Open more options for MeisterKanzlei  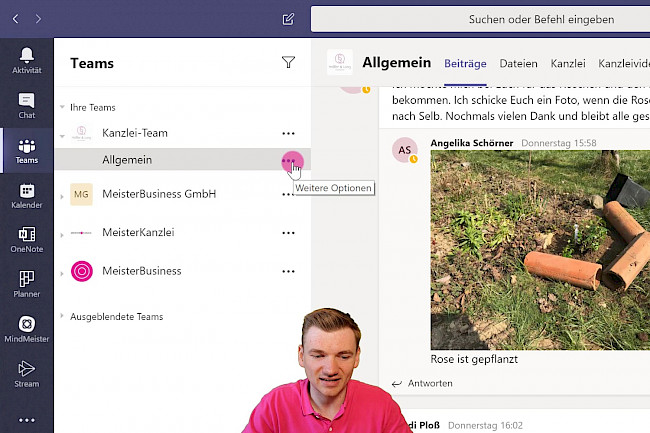pos(288,233)
